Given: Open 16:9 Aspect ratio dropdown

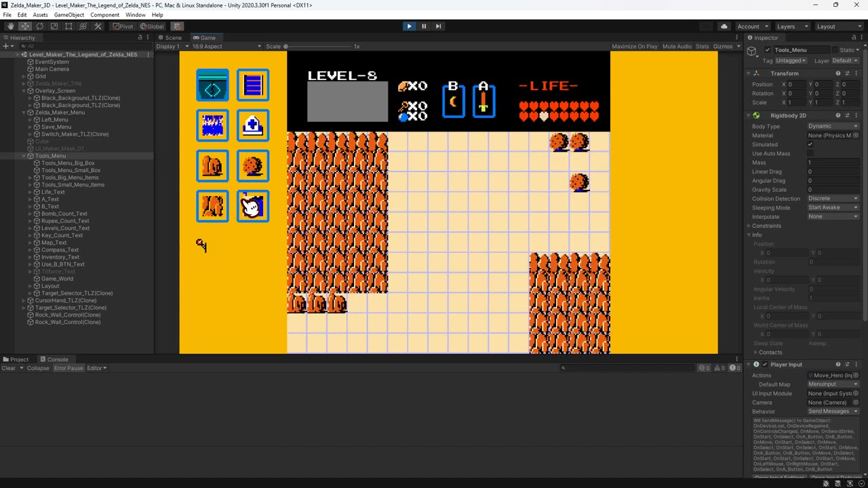Looking at the screenshot, I should pyautogui.click(x=226, y=47).
